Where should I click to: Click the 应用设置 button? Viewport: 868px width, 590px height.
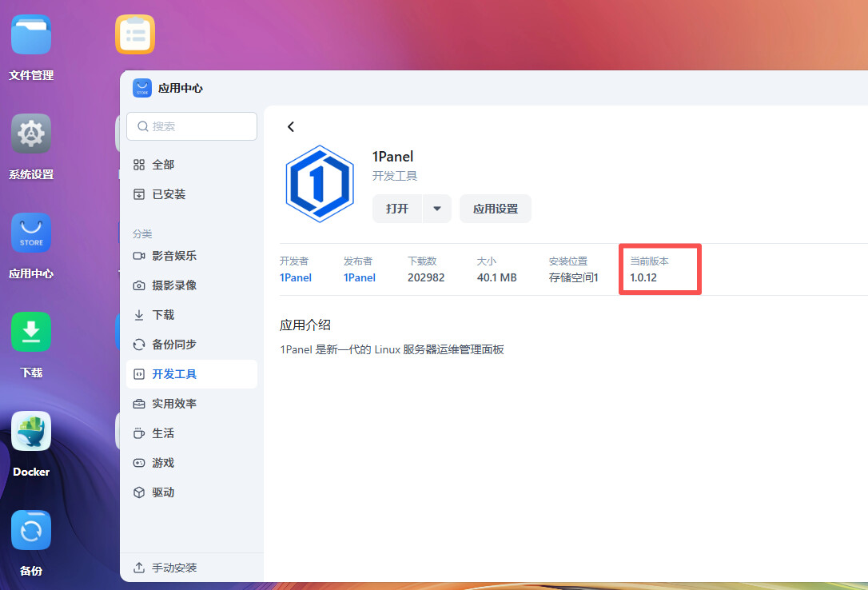click(495, 209)
